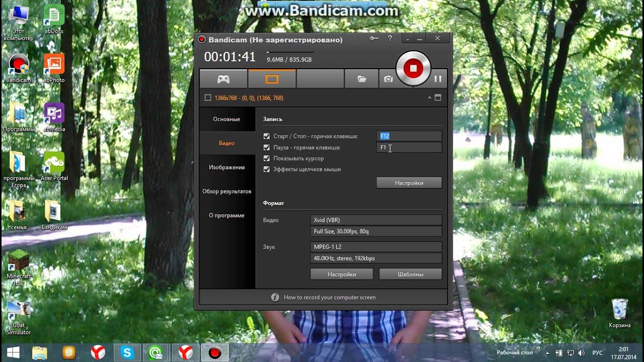Open the Mail.Ru agent taskbar icon
The image size is (644, 362).
tap(156, 352)
